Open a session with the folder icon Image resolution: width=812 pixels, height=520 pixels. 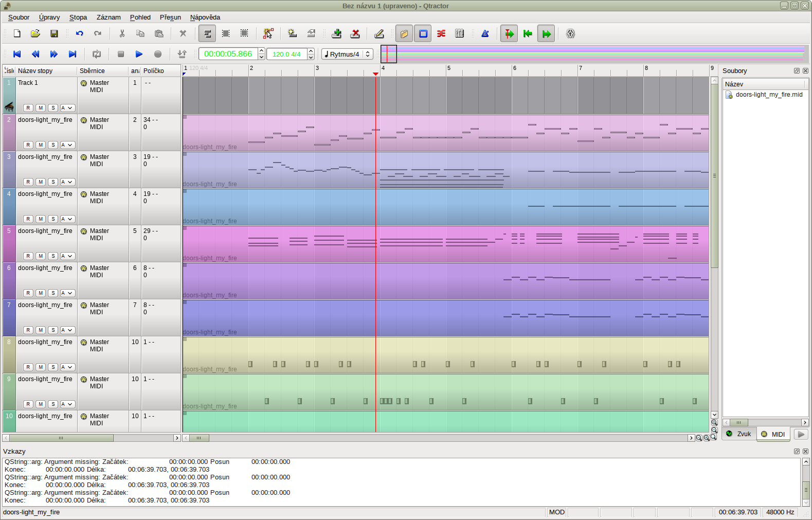[35, 33]
